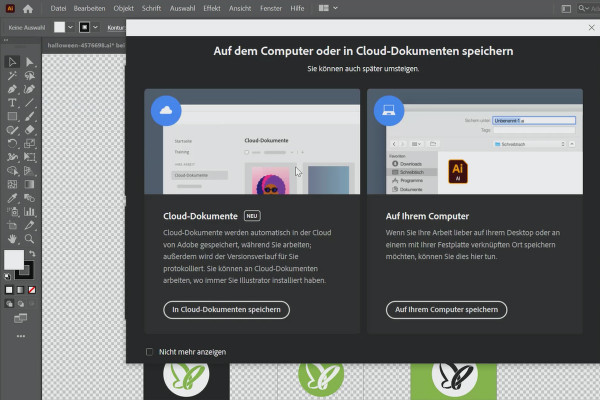Select the Free Transform tool

[29, 157]
